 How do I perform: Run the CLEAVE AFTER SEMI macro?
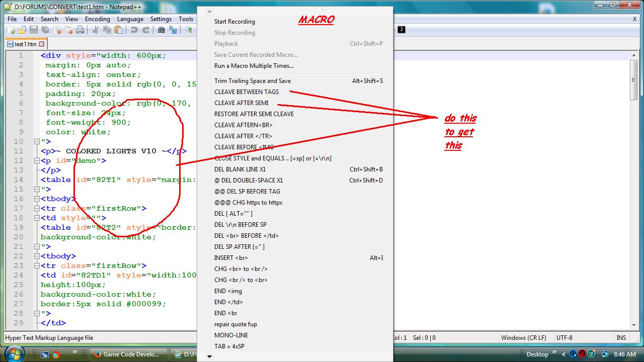pyautogui.click(x=294, y=103)
